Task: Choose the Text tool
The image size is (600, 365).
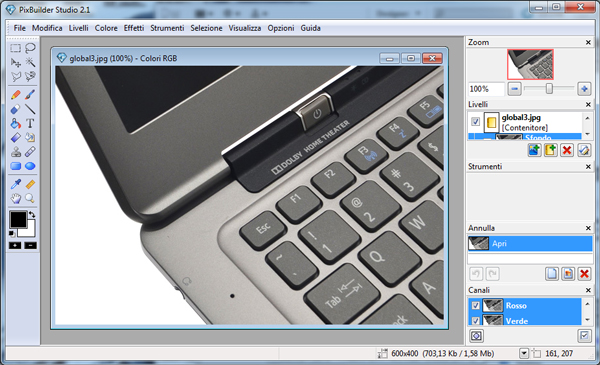Action: coord(30,123)
